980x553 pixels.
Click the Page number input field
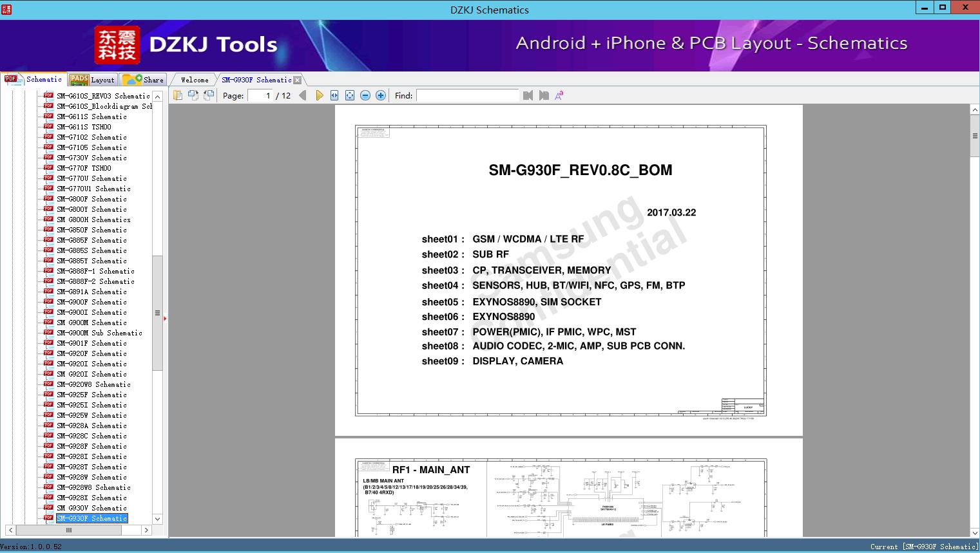[x=260, y=95]
